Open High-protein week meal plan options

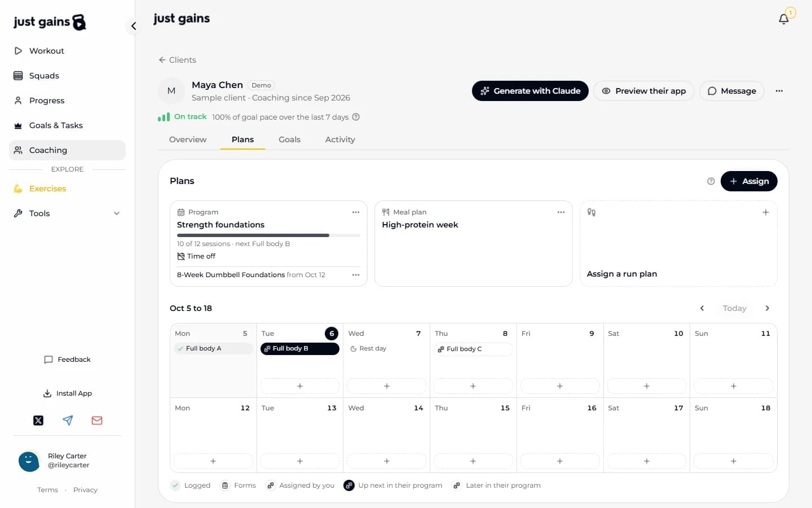click(x=561, y=212)
